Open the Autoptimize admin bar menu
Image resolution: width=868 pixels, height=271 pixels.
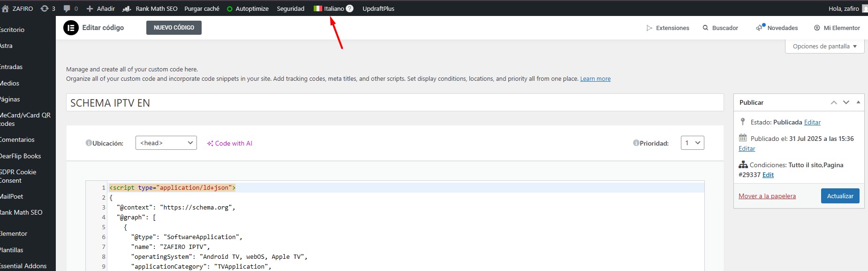pos(248,8)
